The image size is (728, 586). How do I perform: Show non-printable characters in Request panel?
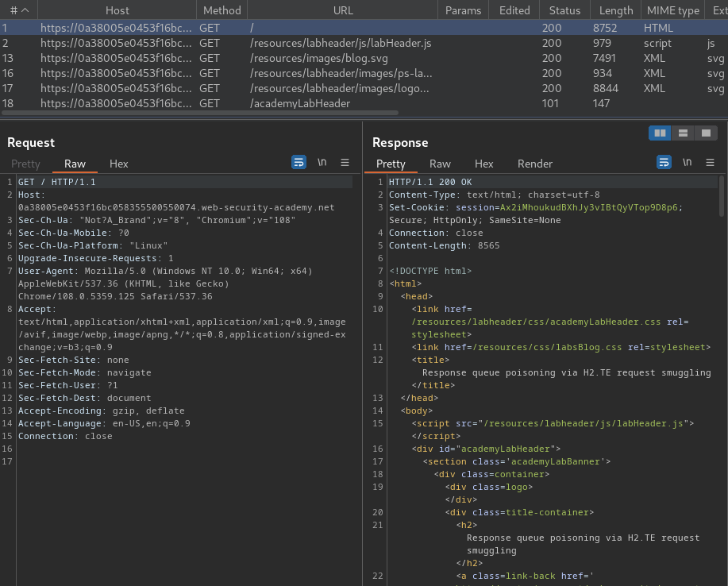point(322,162)
